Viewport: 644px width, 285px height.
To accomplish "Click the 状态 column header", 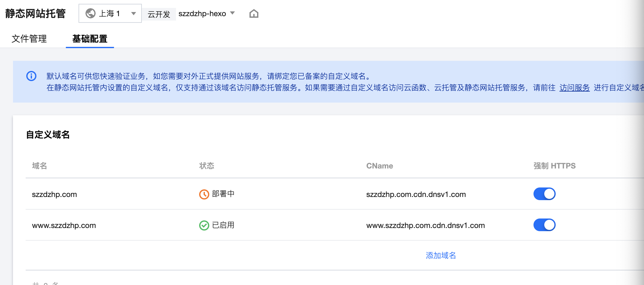I will click(x=207, y=166).
